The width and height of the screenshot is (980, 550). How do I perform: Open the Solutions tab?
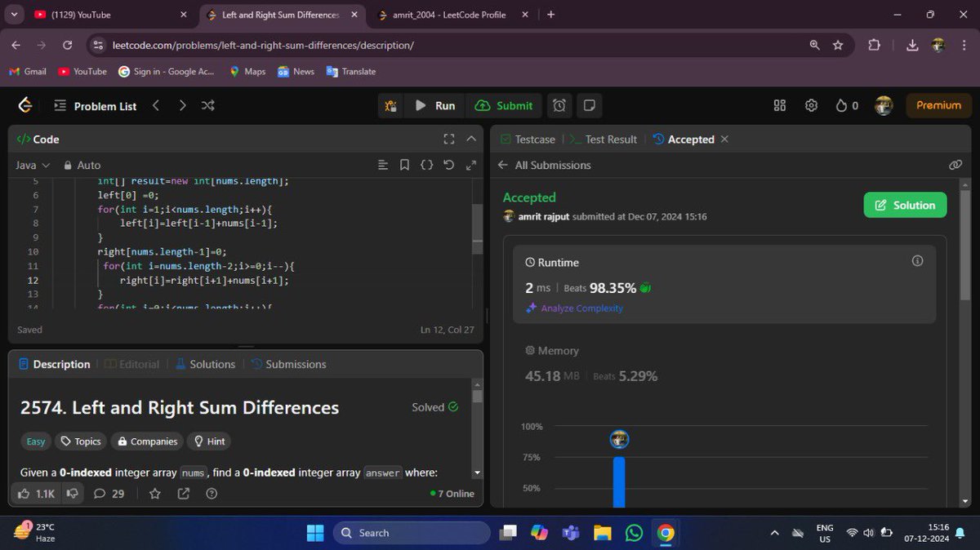coord(204,364)
